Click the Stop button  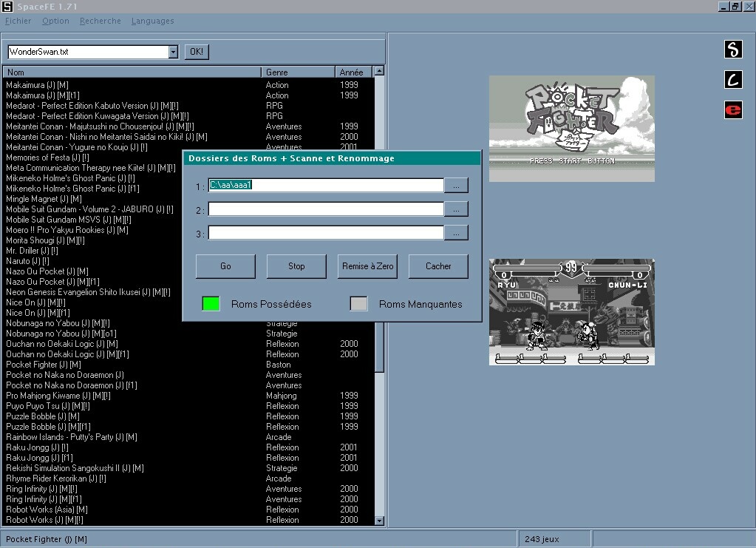tap(296, 266)
